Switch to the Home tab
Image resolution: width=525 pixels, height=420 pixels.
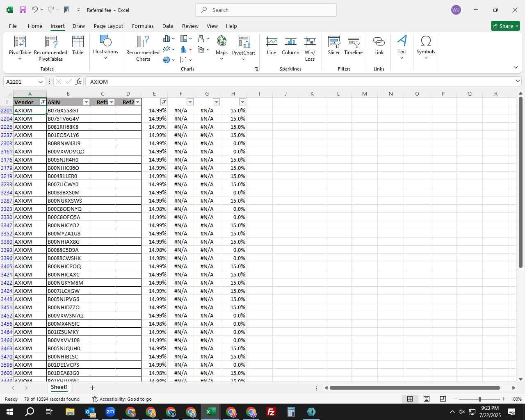pyautogui.click(x=35, y=26)
